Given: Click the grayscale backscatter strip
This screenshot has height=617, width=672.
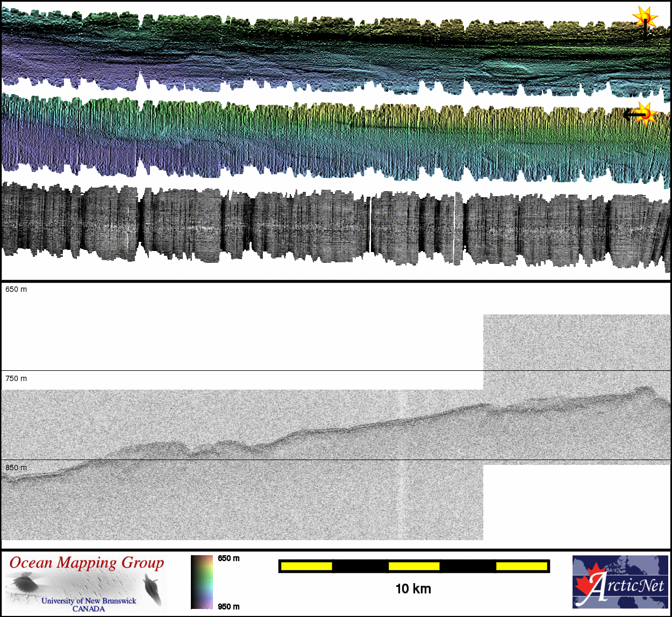Looking at the screenshot, I should tap(333, 226).
